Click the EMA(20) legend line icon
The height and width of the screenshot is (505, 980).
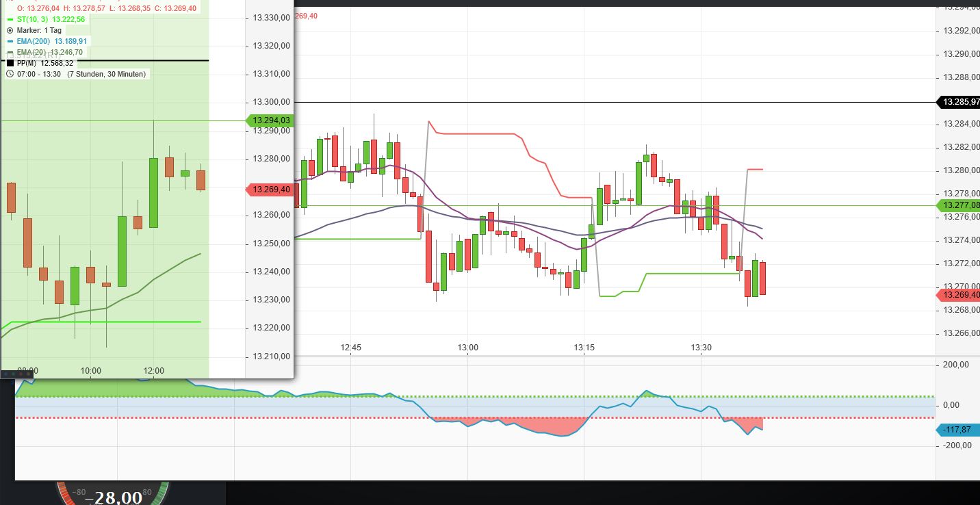point(10,51)
